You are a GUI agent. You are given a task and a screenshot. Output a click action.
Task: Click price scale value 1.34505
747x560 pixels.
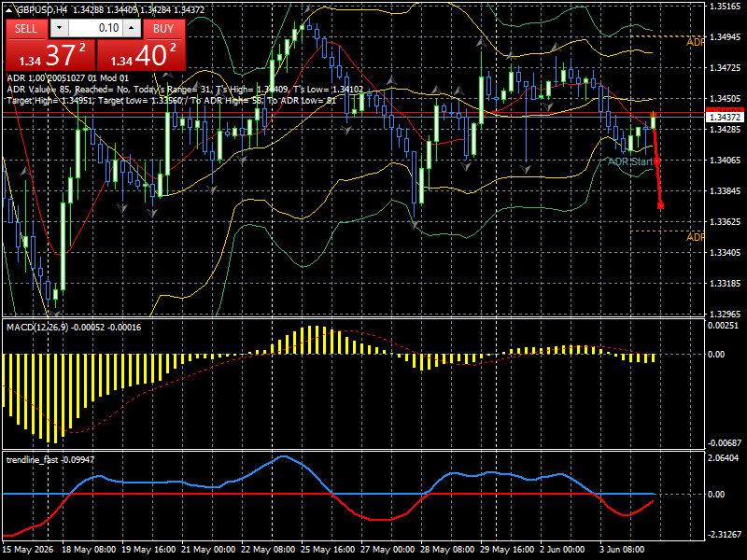[725, 99]
